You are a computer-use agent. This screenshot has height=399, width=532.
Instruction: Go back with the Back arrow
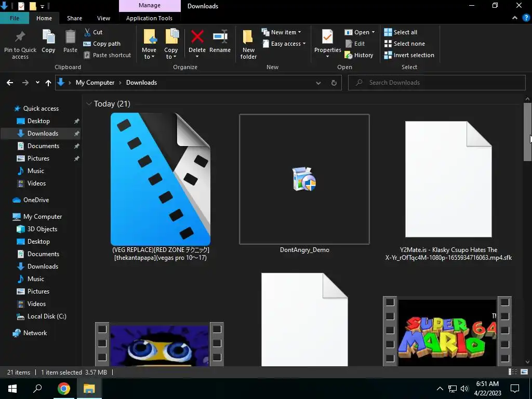click(10, 83)
